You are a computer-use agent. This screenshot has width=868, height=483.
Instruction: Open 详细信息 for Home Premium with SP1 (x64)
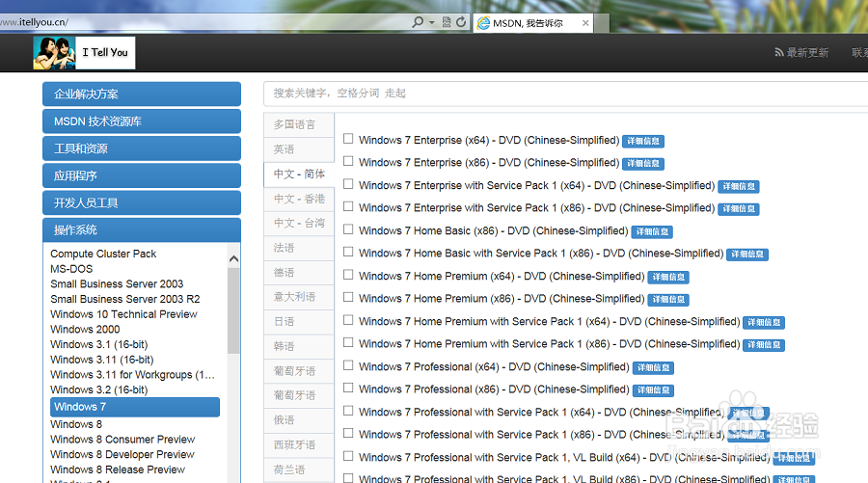pyautogui.click(x=764, y=323)
